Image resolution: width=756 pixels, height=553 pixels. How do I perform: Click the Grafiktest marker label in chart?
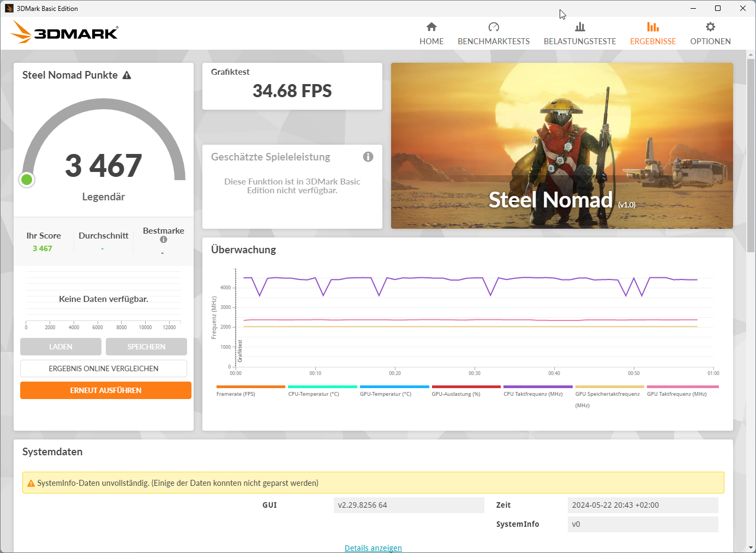240,351
